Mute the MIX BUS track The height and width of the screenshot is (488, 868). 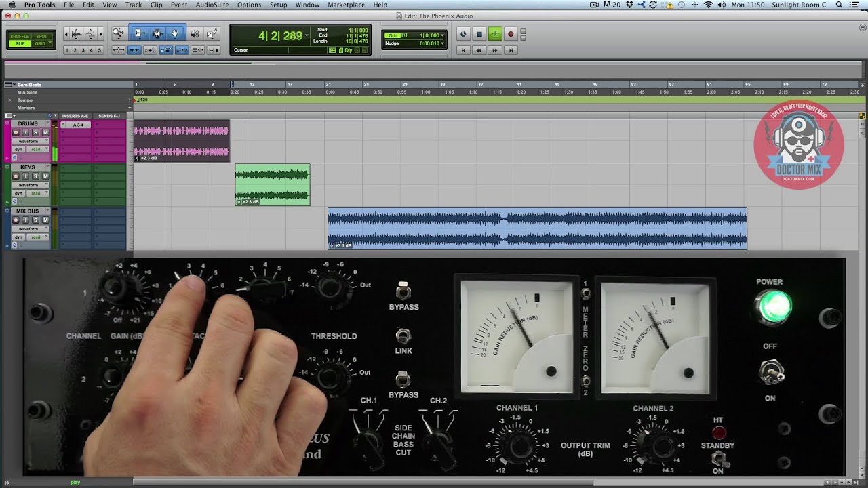coord(45,220)
